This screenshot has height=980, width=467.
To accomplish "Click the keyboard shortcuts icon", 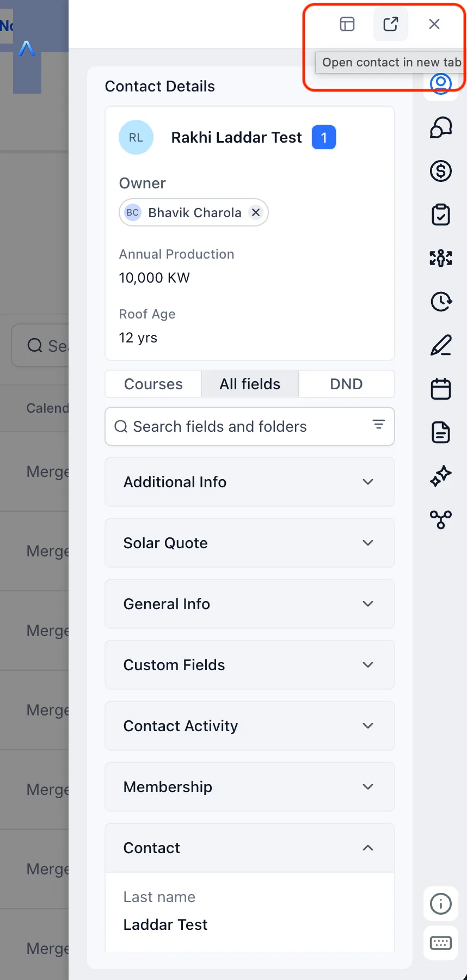I will coord(441,943).
